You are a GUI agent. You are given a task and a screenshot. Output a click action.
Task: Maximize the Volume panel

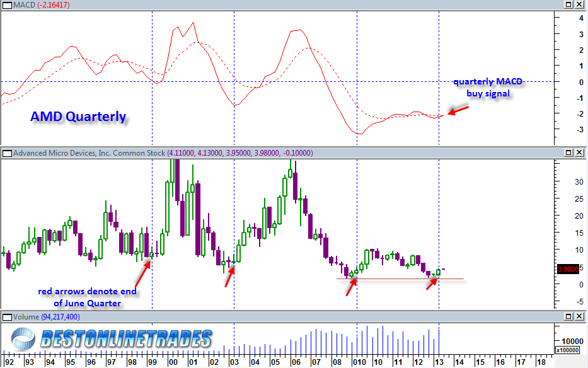pyautogui.click(x=568, y=316)
